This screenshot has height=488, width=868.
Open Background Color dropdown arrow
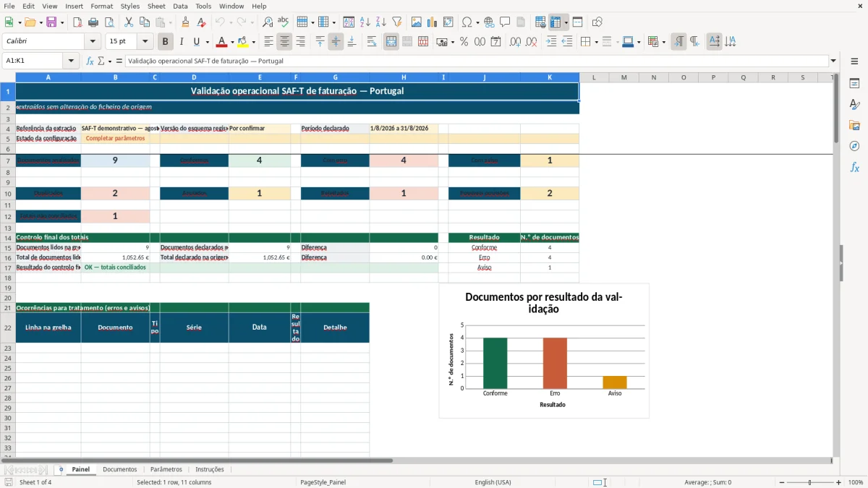(253, 42)
